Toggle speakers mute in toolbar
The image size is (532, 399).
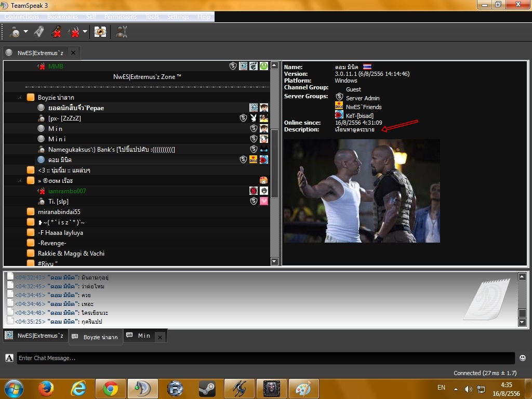tap(74, 32)
